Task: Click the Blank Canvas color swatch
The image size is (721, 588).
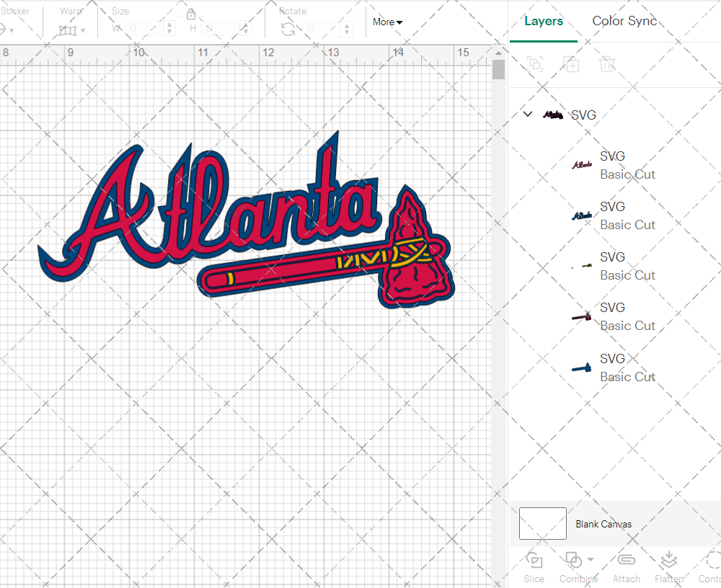Action: click(x=542, y=524)
